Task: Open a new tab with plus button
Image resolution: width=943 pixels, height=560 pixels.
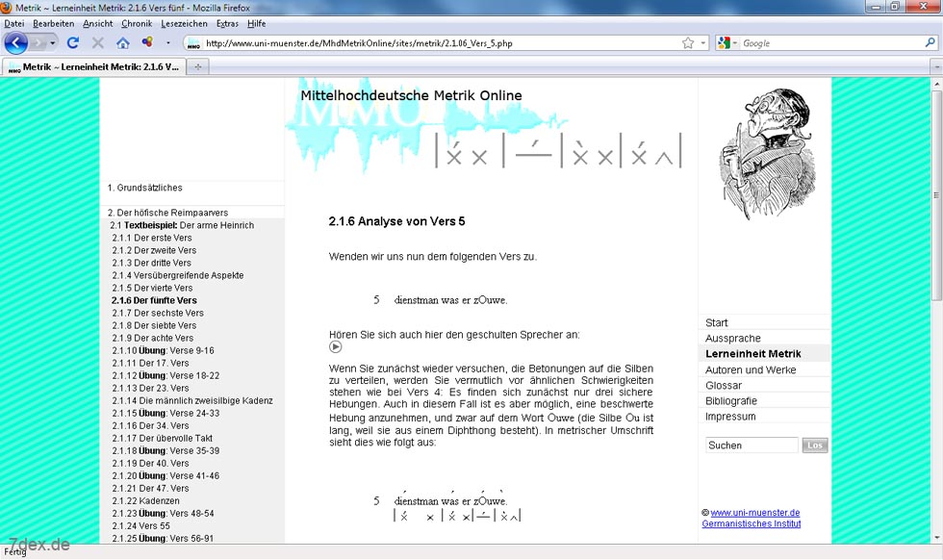Action: pos(198,66)
